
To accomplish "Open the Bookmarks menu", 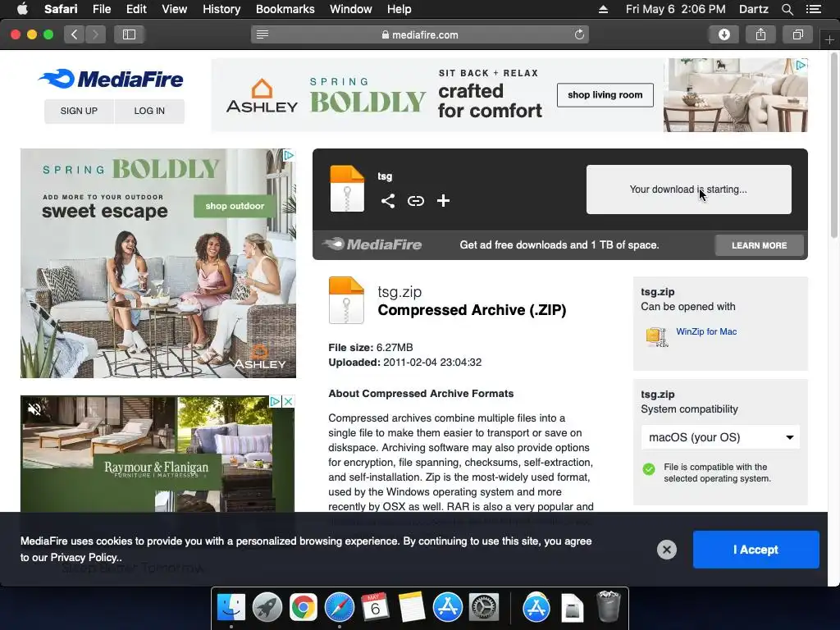I will click(x=285, y=9).
